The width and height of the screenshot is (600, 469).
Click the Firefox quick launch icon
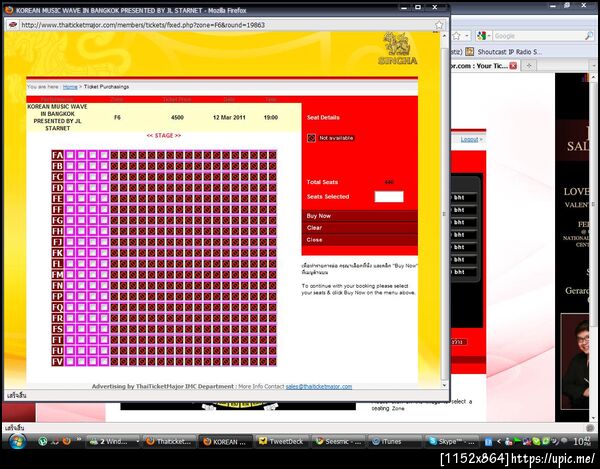(x=67, y=441)
